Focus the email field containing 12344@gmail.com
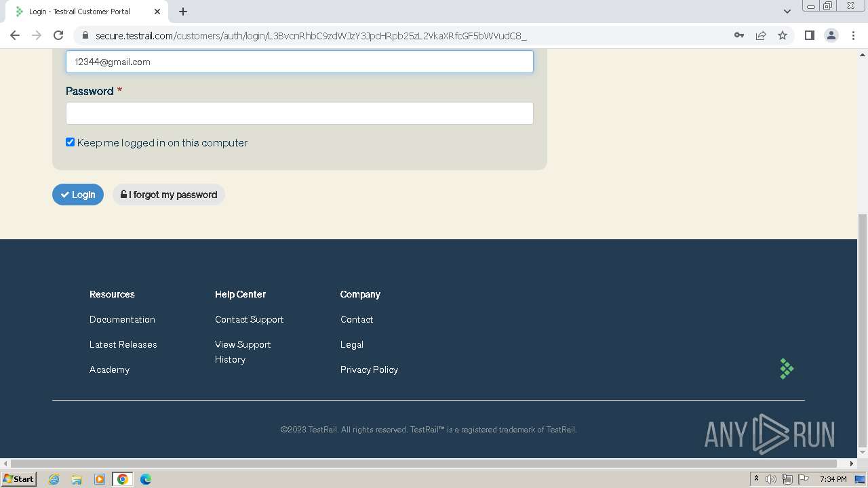Image resolution: width=868 pixels, height=488 pixels. point(300,62)
